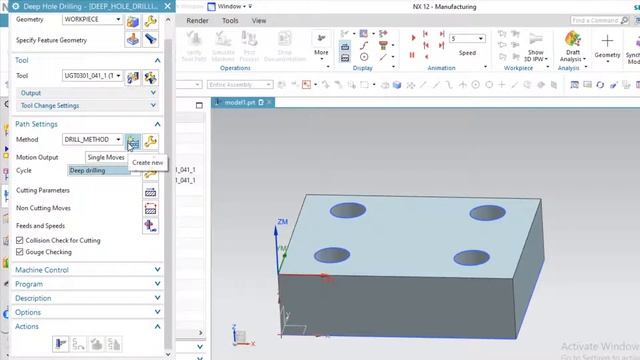Viewport: 640px width, 360px height.
Task: Open the Tools tab
Action: pyautogui.click(x=230, y=20)
